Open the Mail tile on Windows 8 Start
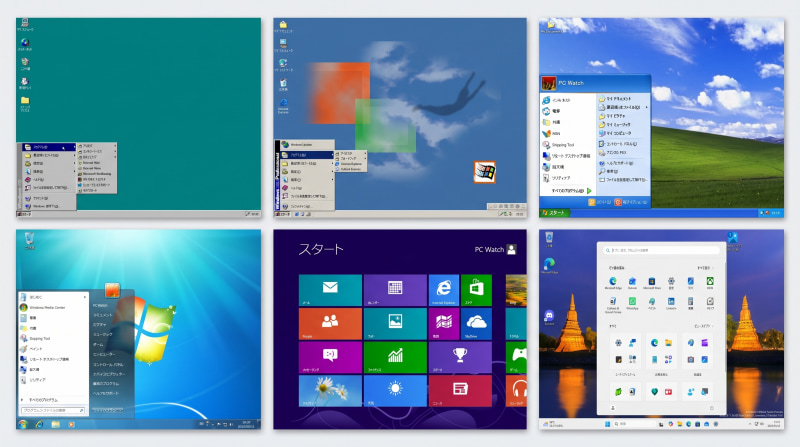The height and width of the screenshot is (447, 800). [x=330, y=290]
